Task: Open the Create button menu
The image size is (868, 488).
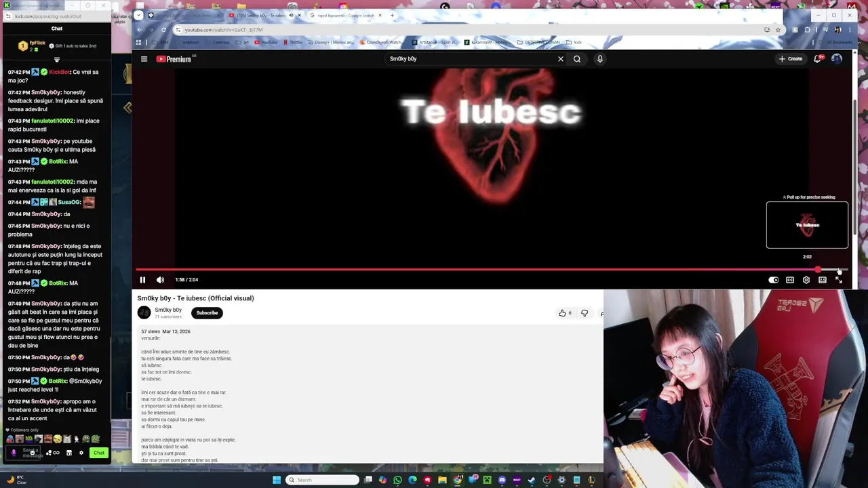Action: pyautogui.click(x=791, y=59)
